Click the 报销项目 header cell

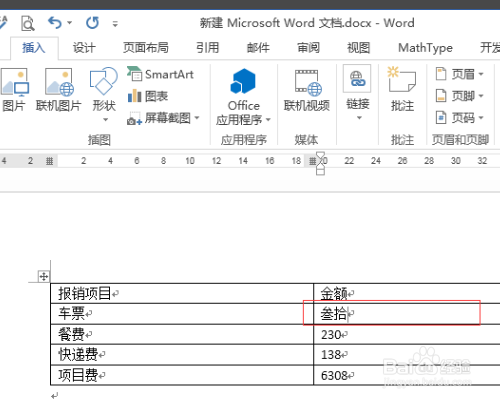pyautogui.click(x=182, y=293)
